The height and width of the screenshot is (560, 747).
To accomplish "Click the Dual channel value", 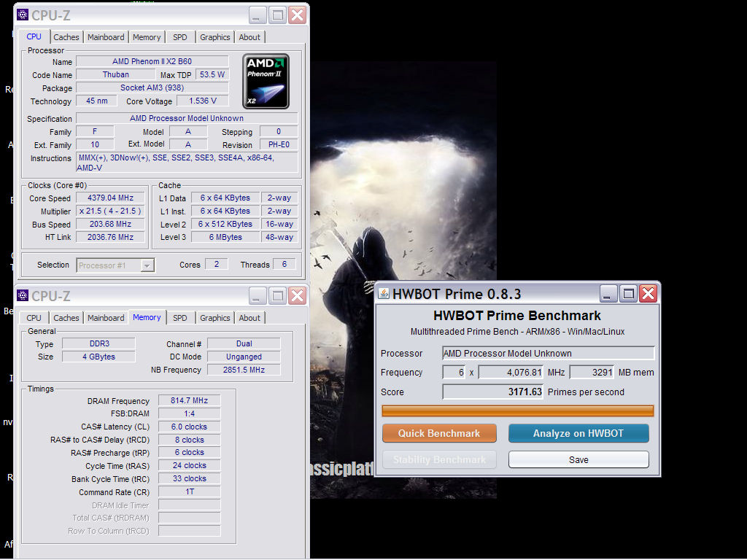I will [x=244, y=343].
